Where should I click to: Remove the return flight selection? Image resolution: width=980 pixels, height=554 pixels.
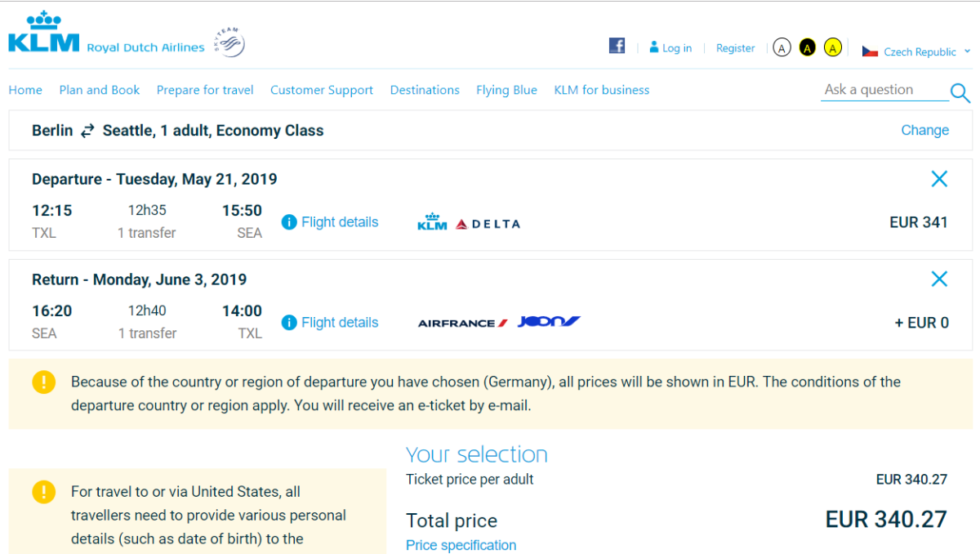pos(939,279)
